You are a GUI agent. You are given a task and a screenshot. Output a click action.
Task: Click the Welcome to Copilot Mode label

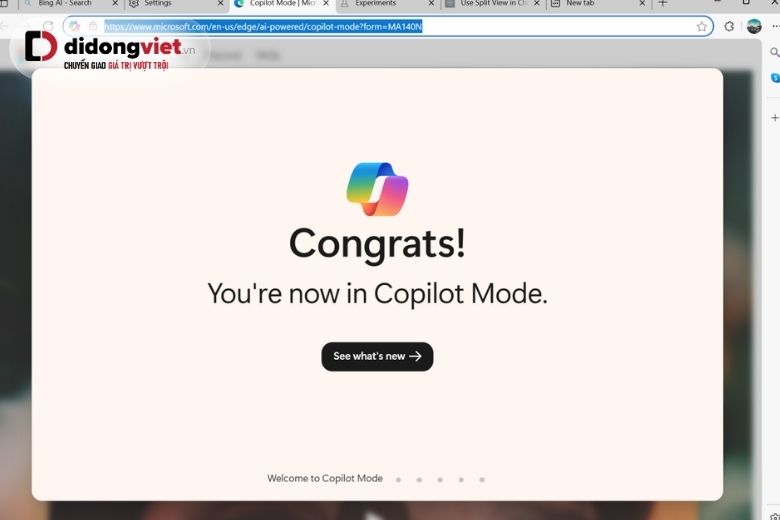(x=325, y=478)
